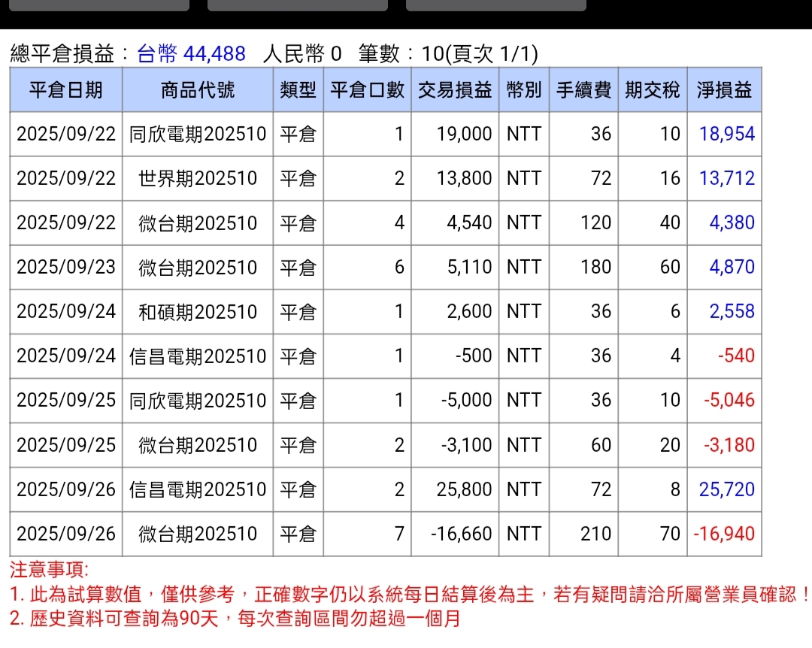This screenshot has height=648, width=812.
Task: Select the 世界期202510 product cell
Action: coord(198,179)
